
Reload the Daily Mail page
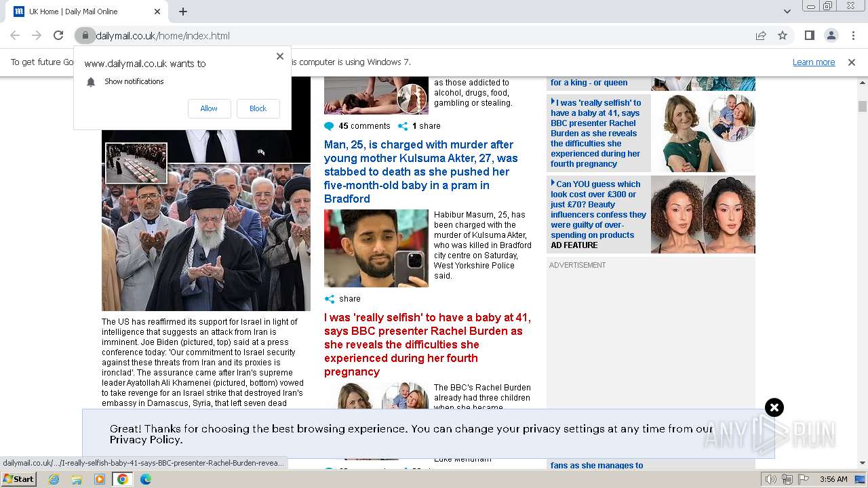(58, 35)
